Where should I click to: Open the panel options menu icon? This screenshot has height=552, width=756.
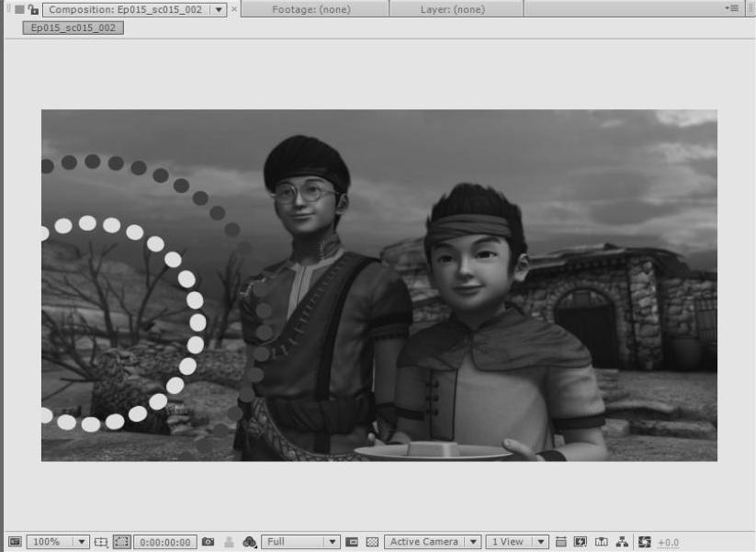click(x=732, y=8)
